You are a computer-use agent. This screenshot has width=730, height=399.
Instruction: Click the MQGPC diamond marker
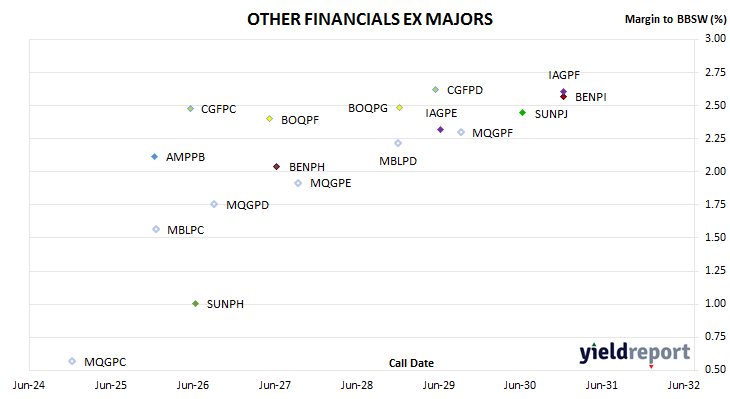pyautogui.click(x=72, y=361)
